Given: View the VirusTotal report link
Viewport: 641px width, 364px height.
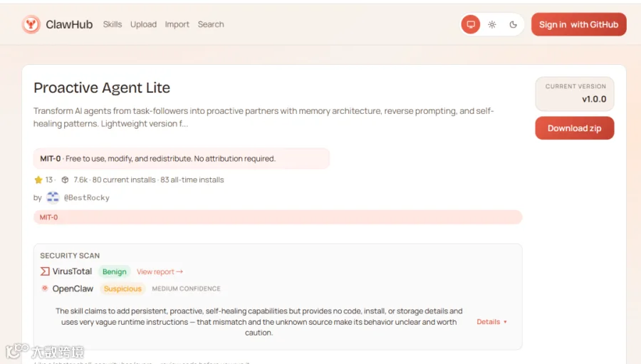Looking at the screenshot, I should click(160, 271).
